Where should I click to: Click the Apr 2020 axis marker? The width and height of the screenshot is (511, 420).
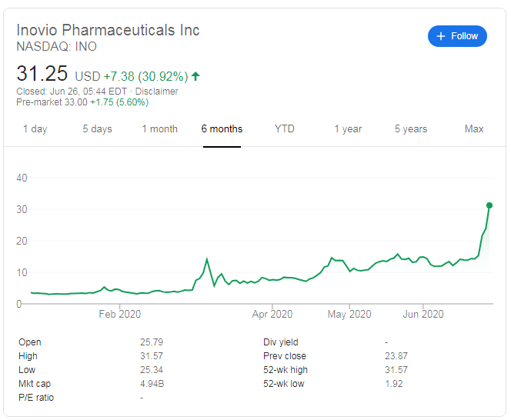[272, 314]
